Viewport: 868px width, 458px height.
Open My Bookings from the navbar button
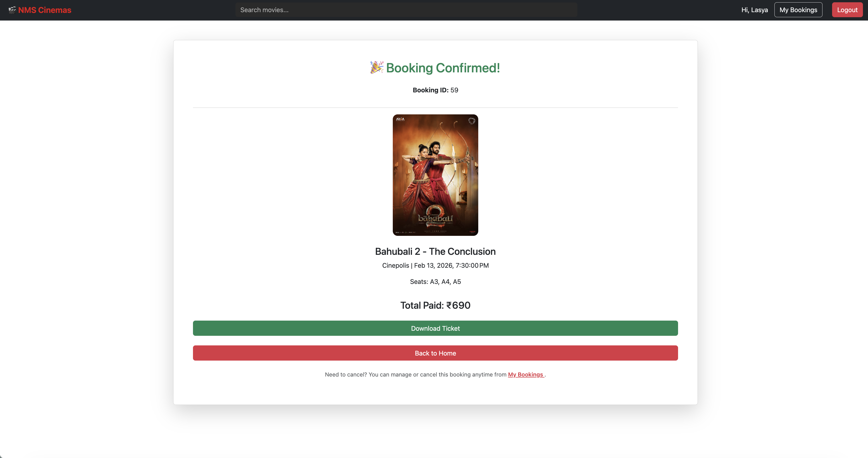pyautogui.click(x=798, y=10)
